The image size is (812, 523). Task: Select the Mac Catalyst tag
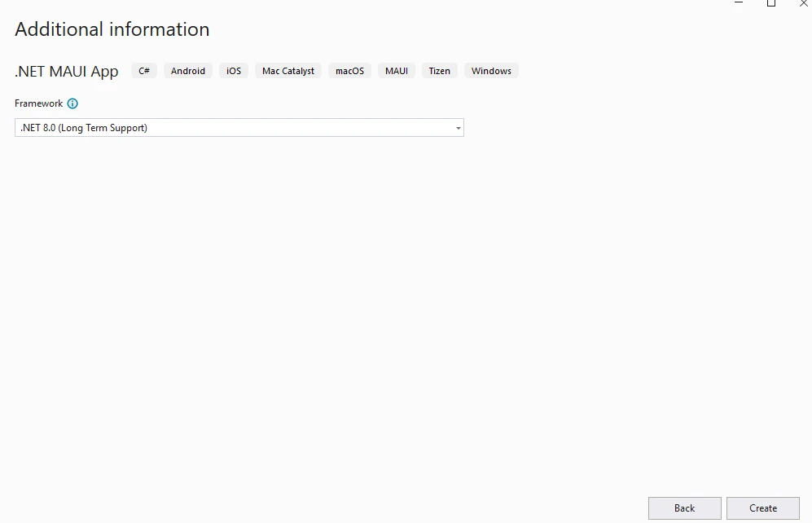coord(288,71)
